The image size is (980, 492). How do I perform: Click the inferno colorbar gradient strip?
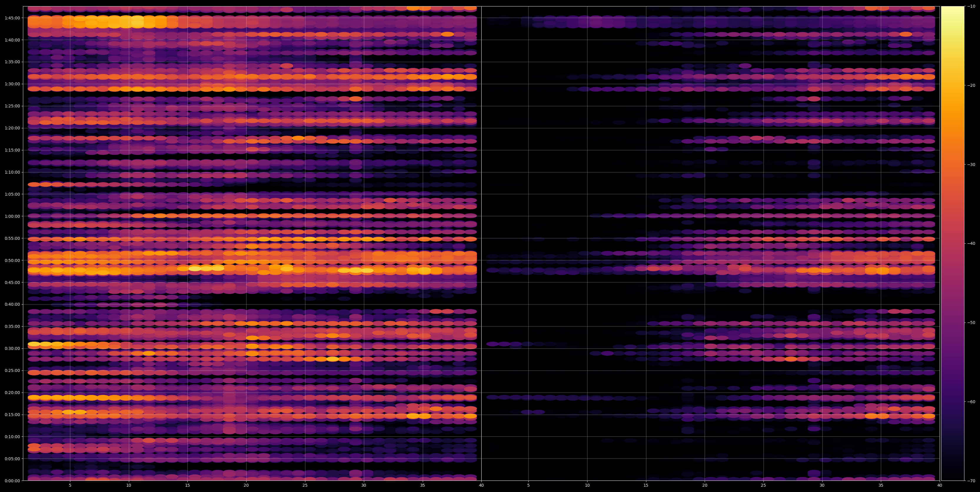click(953, 244)
